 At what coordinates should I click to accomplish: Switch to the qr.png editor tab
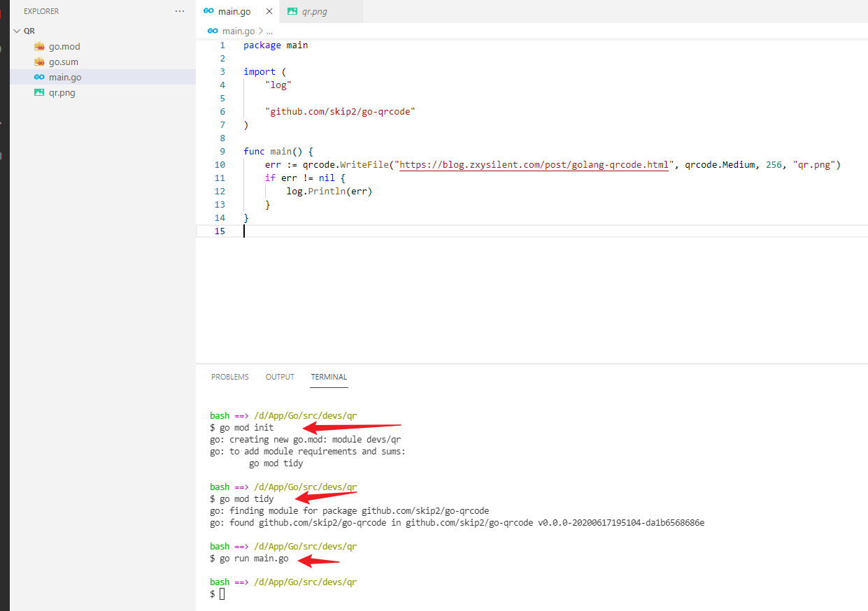(316, 12)
